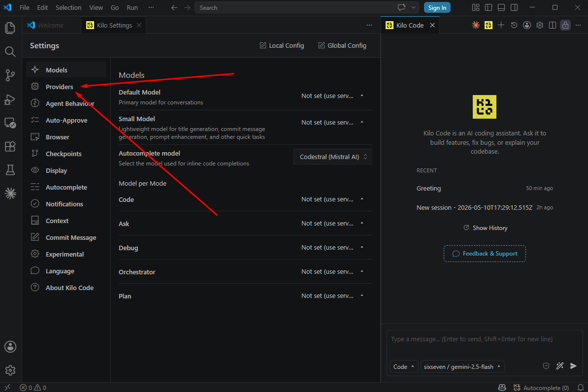
Task: Open the Explorer view in activity bar
Action: [x=10, y=28]
